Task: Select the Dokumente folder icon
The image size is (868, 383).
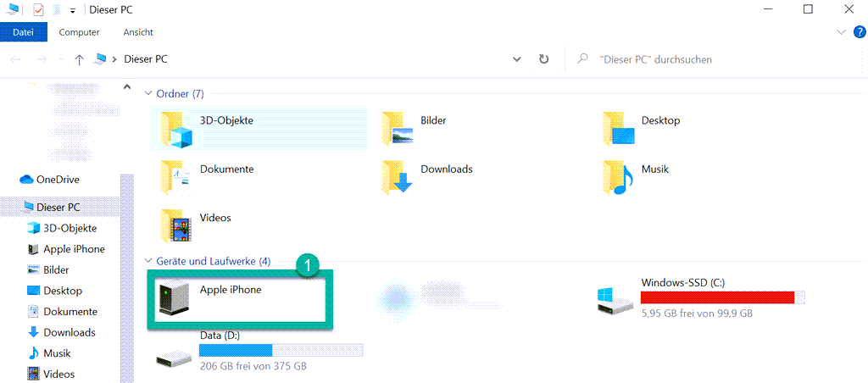Action: (175, 177)
